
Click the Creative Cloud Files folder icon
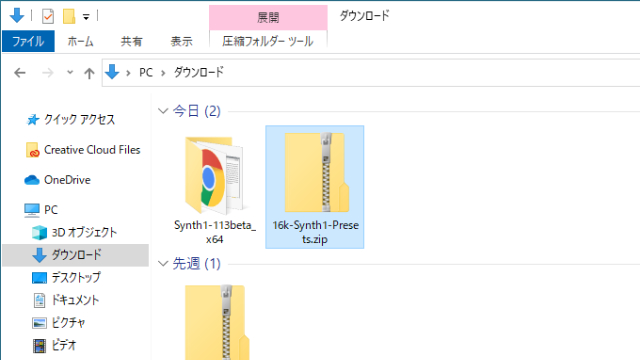[32, 150]
